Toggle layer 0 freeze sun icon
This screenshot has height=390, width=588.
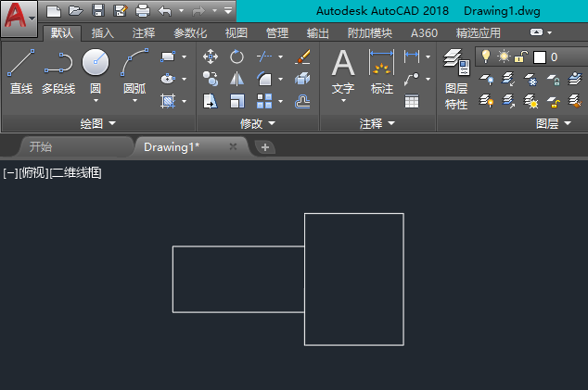[504, 57]
